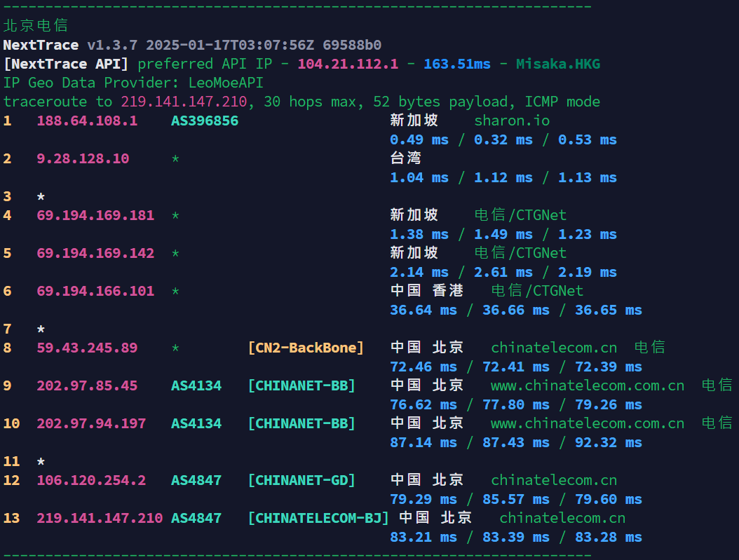Click hop 2 IP 9.28.128.10

[x=83, y=158]
